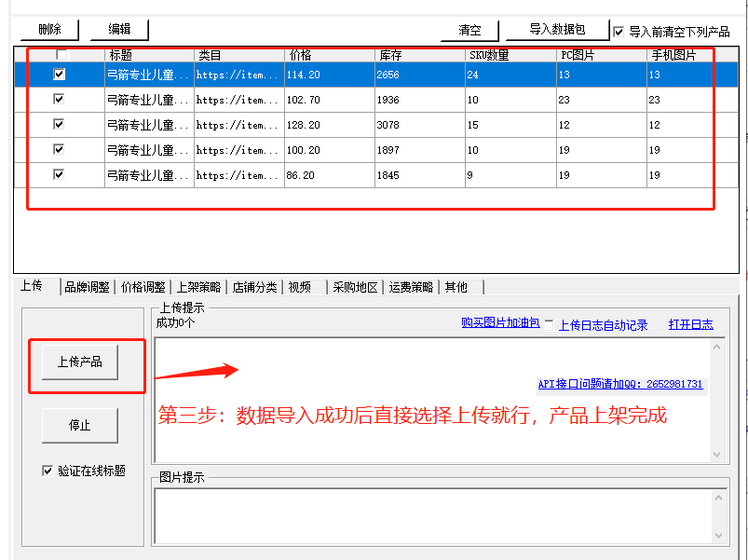The height and width of the screenshot is (560, 748).
Task: Click the API接口问题请加QQ link
Action: (620, 384)
